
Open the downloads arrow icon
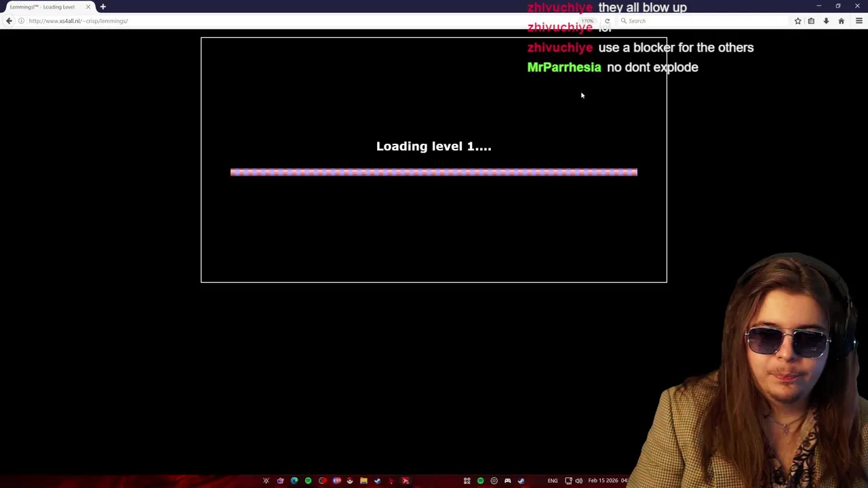826,21
